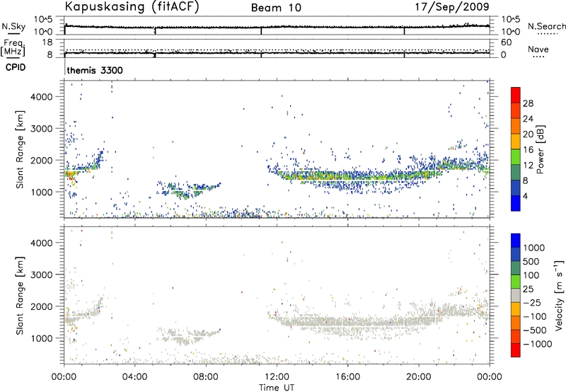
Task: Select the Freq. [MHz] axis label
Action: pyautogui.click(x=13, y=47)
